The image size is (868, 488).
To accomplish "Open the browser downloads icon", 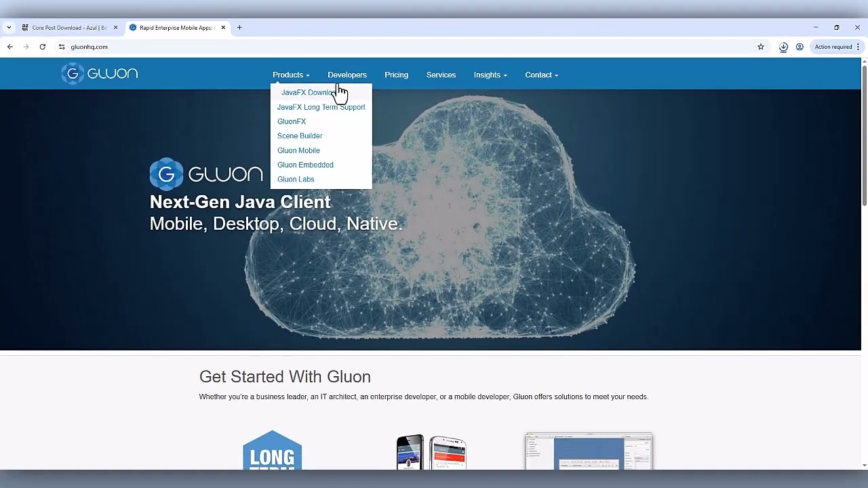I will pyautogui.click(x=783, y=47).
